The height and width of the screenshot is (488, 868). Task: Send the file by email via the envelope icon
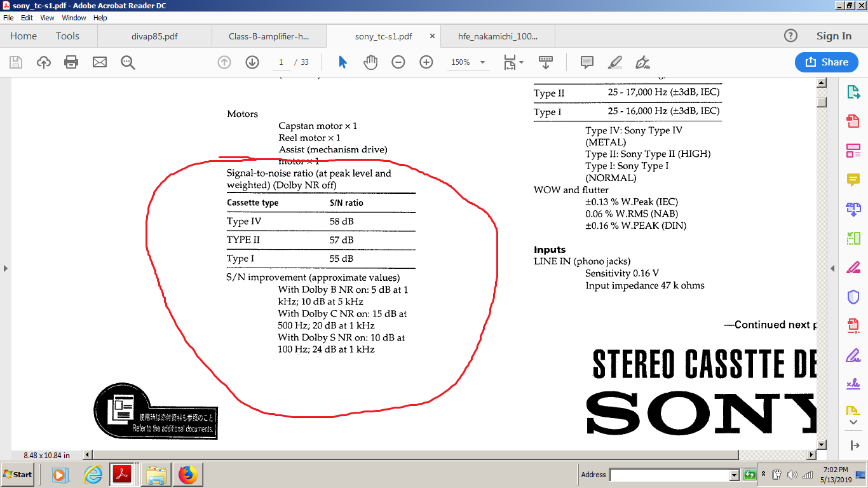[x=100, y=62]
